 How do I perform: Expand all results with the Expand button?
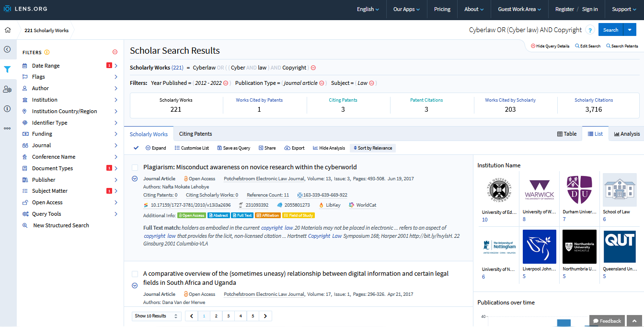click(156, 148)
